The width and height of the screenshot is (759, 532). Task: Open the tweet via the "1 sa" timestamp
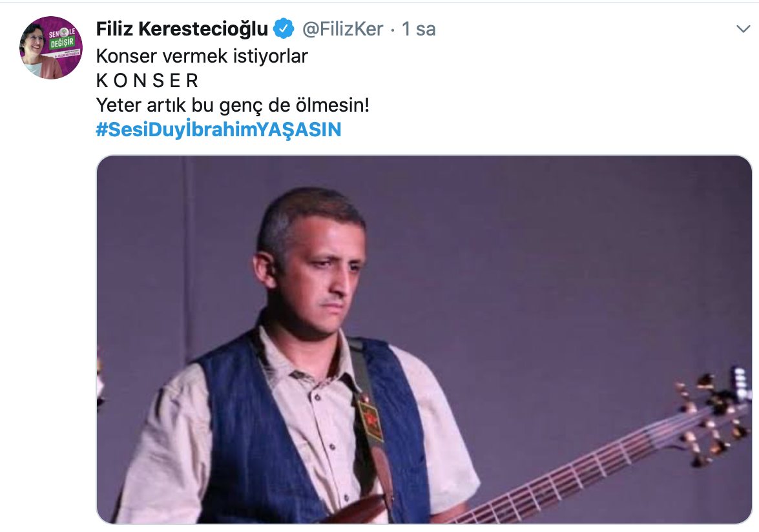(x=419, y=29)
